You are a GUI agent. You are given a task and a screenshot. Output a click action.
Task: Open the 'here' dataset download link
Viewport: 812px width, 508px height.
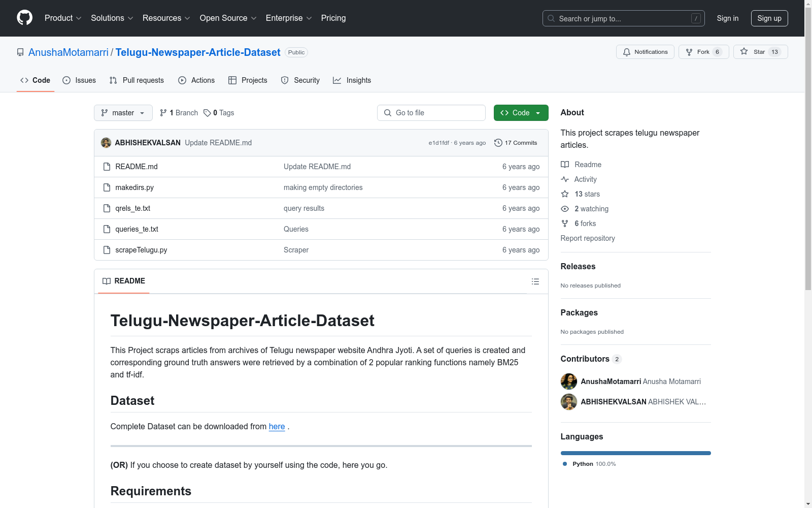click(x=277, y=427)
